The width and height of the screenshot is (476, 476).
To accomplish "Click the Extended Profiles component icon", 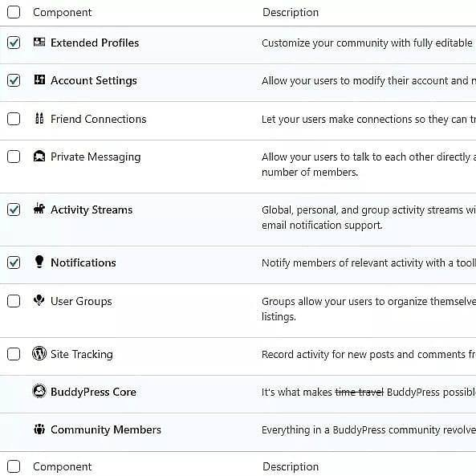I will (x=39, y=43).
